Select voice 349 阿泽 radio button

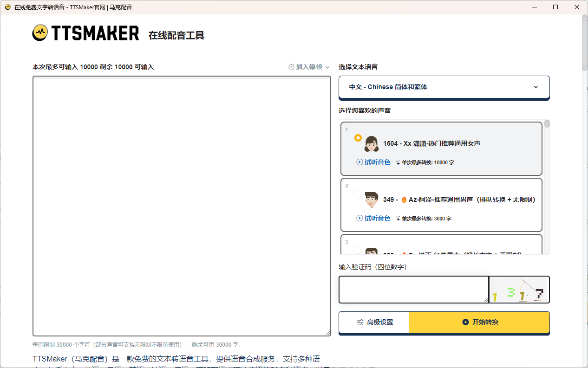pos(357,194)
